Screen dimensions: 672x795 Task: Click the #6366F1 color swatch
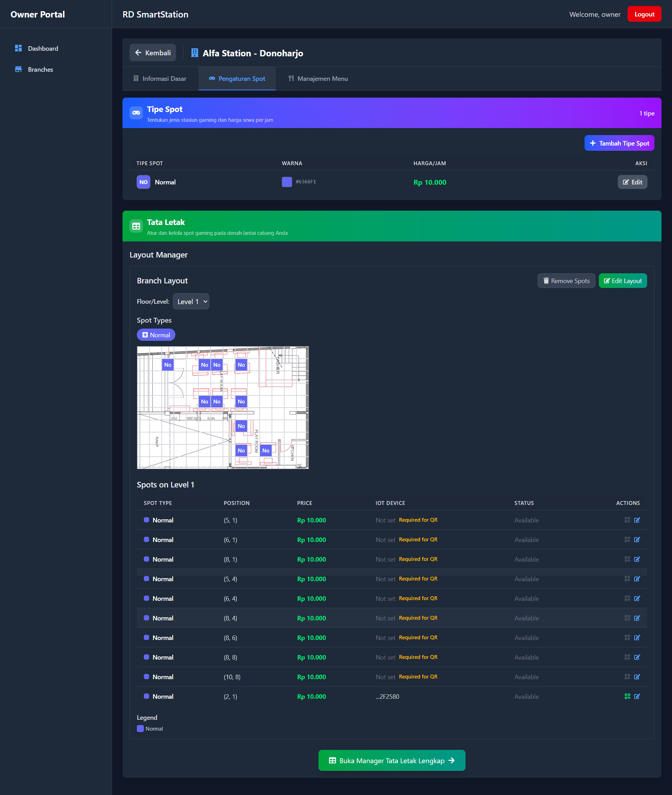[287, 182]
